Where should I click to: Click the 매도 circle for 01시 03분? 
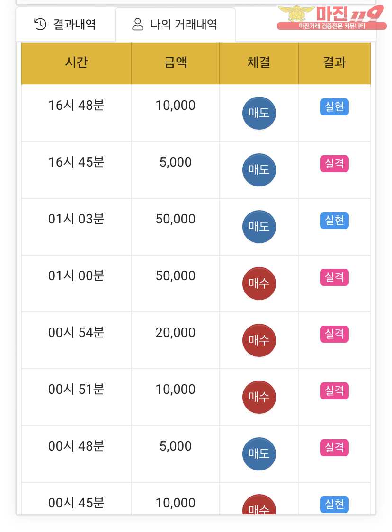tap(259, 227)
